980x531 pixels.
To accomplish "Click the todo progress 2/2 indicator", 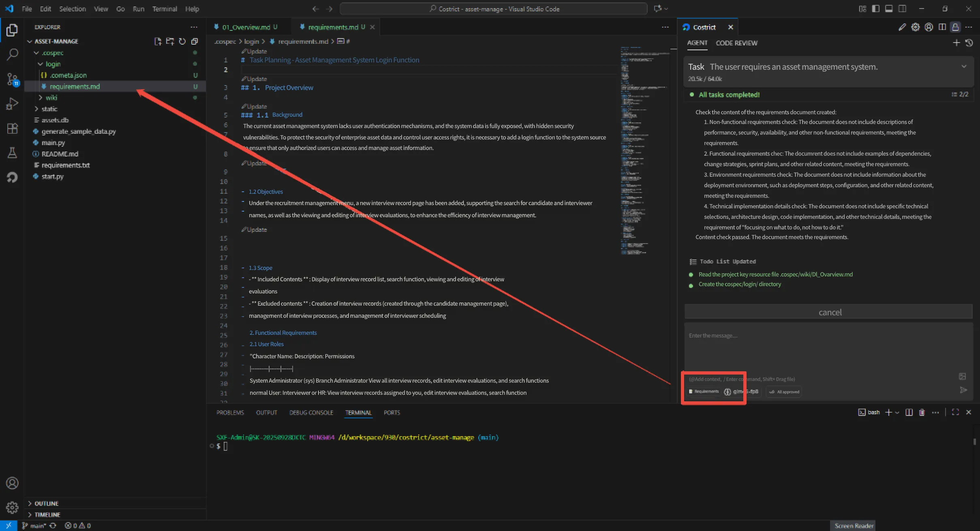I will 960,94.
